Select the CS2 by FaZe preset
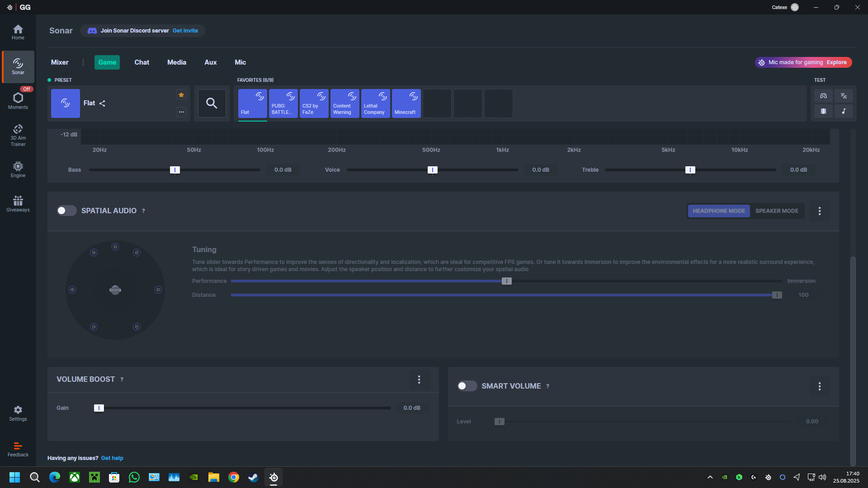This screenshot has width=868, height=488. [314, 103]
